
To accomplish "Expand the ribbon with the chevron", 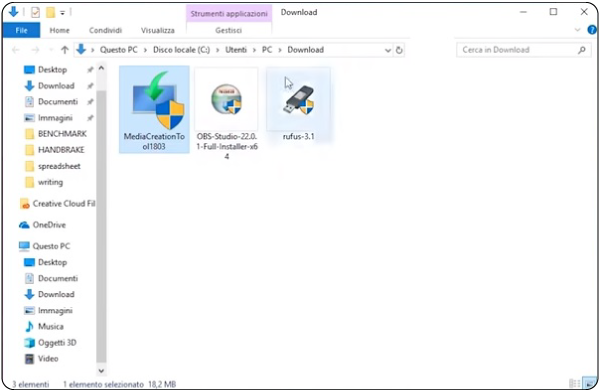I will [577, 30].
